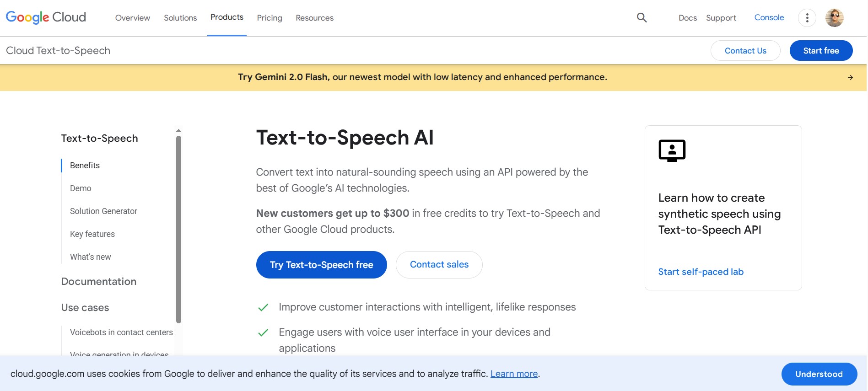Image resolution: width=868 pixels, height=391 pixels.
Task: Click the arrow on the Gemini banner
Action: pos(850,77)
